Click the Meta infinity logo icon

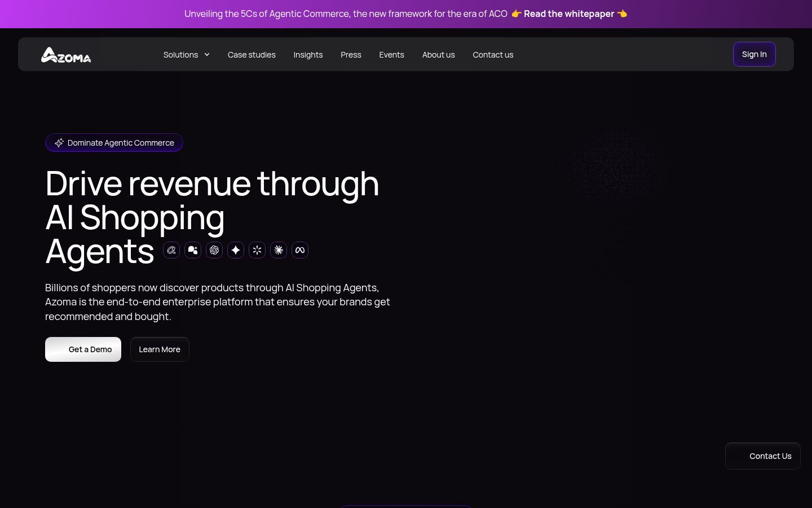300,250
